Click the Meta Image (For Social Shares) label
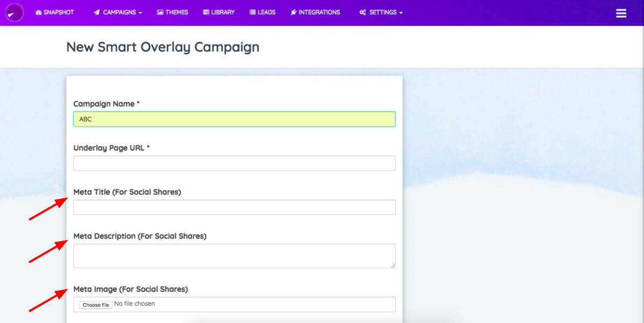Image resolution: width=644 pixels, height=323 pixels. pos(131,289)
